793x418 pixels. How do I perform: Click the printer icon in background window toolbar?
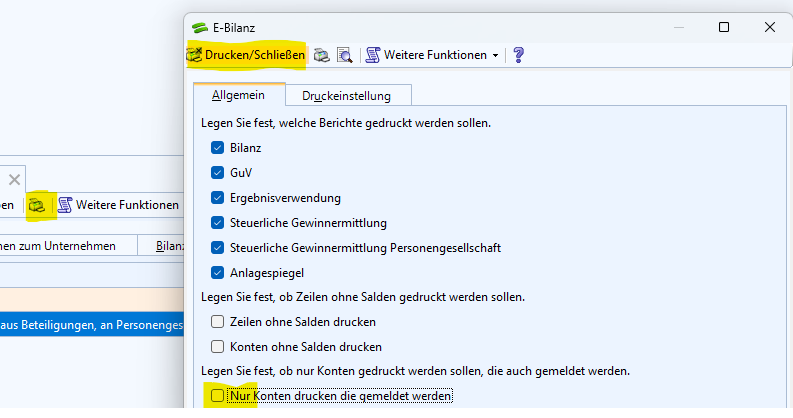37,205
